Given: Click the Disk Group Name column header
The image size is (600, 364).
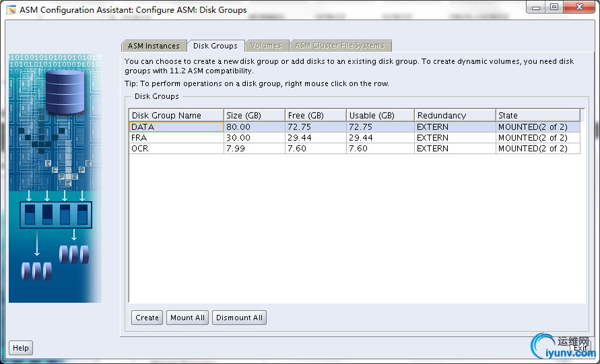Looking at the screenshot, I should pyautogui.click(x=176, y=116).
